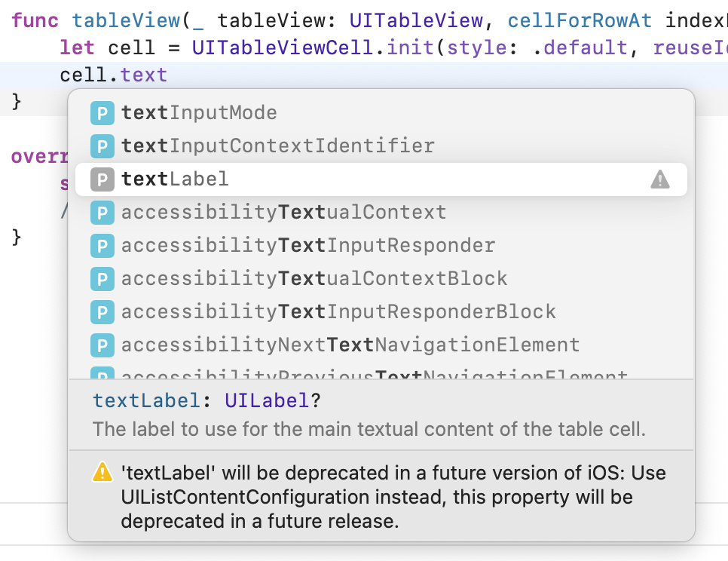Select accessibilityNextTextNavigationElement suggestion

(381, 345)
